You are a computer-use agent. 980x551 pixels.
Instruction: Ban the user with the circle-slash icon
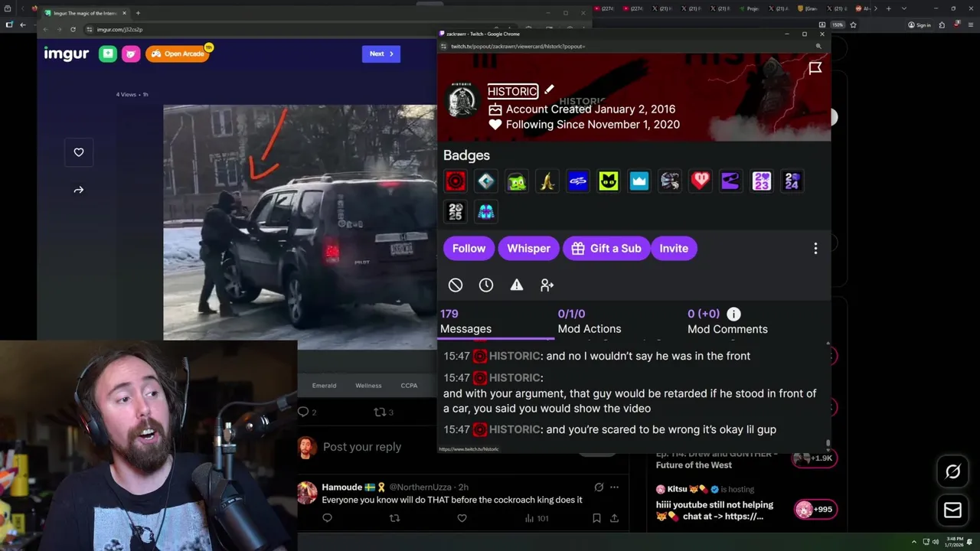coord(456,285)
